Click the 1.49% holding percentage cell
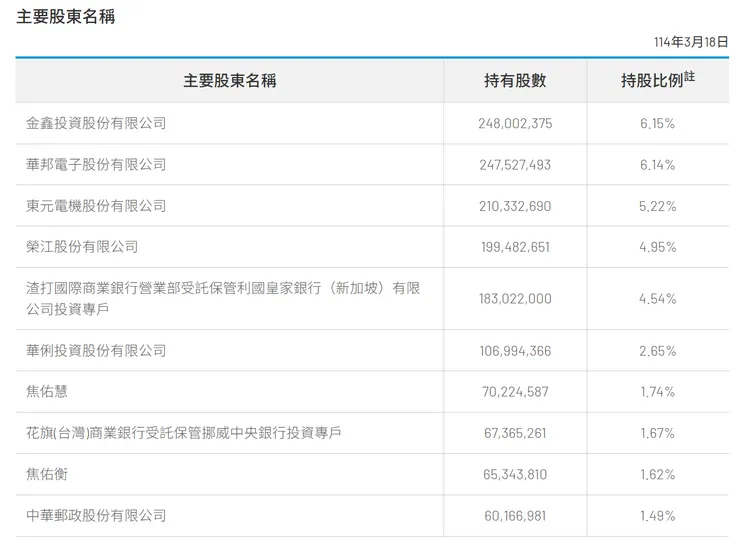 coord(657,516)
